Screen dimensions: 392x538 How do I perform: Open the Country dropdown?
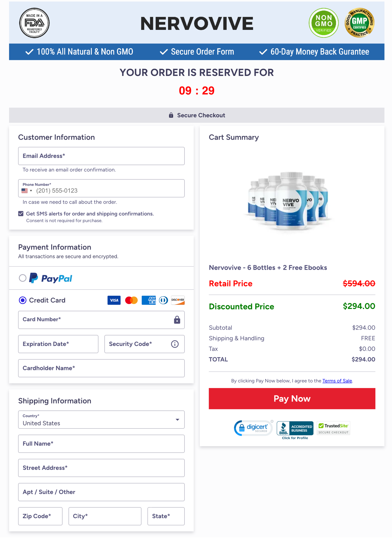[x=101, y=420]
